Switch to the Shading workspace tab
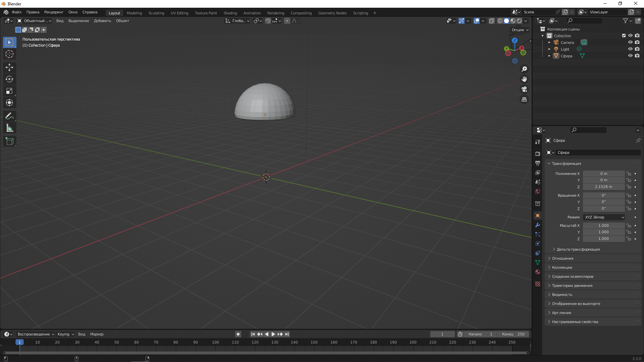Viewport: 644px width, 362px height. tap(230, 13)
